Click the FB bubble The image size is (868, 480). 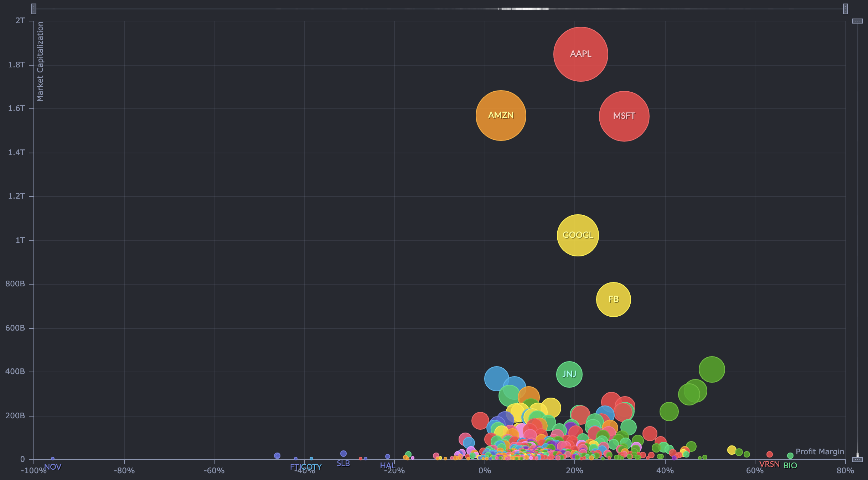pyautogui.click(x=613, y=300)
